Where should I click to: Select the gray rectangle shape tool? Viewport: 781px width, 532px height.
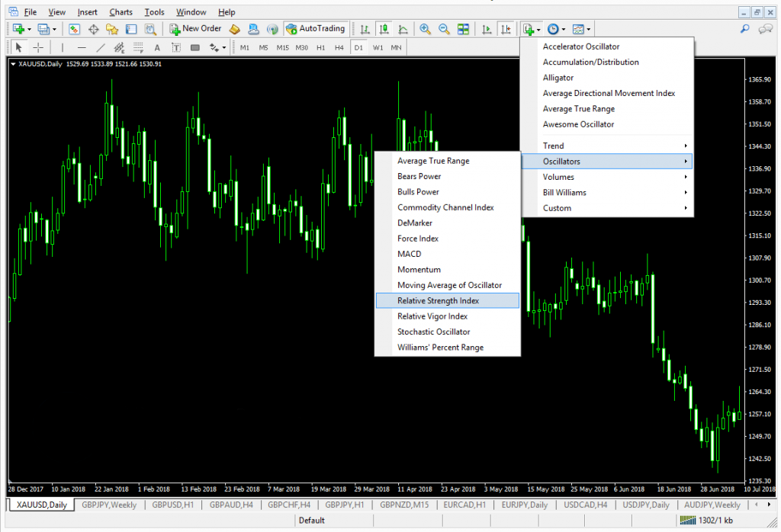[194, 48]
